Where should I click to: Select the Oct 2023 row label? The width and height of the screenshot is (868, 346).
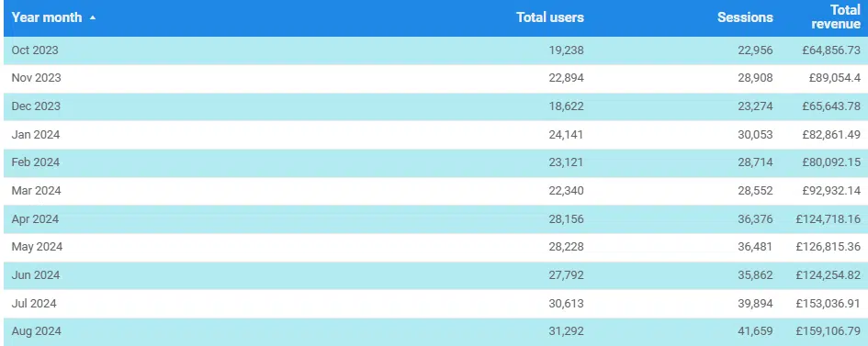pos(35,50)
